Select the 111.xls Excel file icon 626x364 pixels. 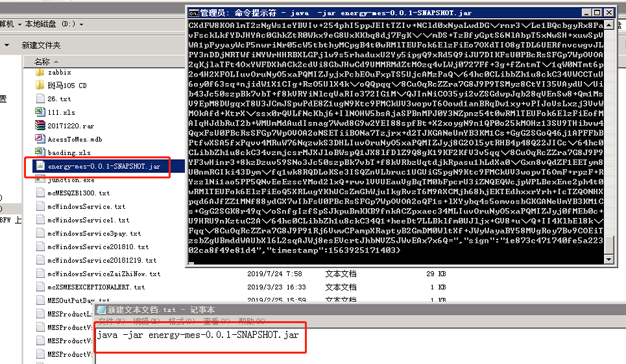point(40,112)
